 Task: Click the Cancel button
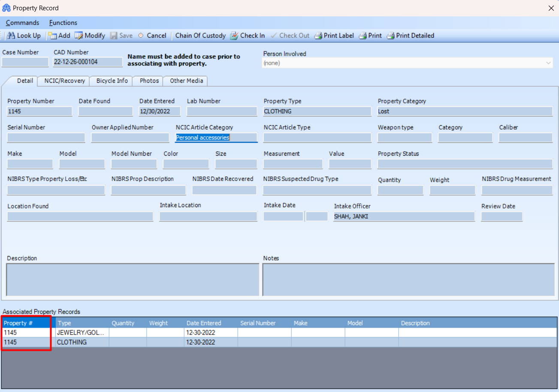153,36
